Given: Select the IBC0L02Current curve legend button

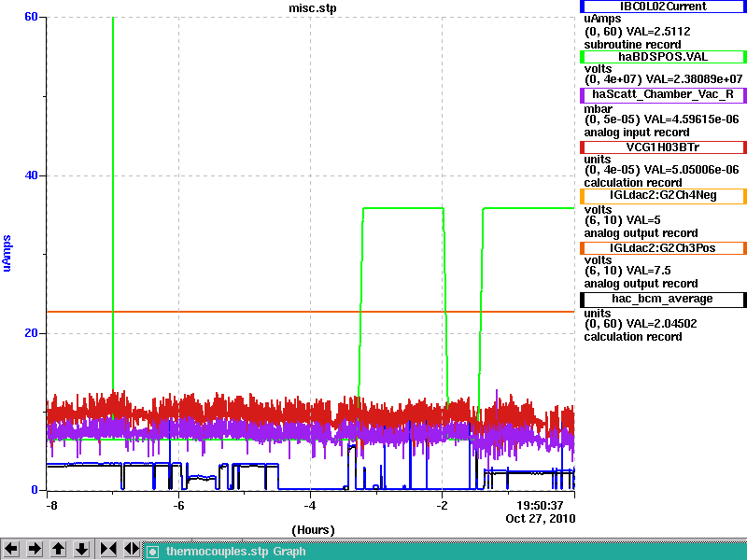Looking at the screenshot, I should [x=663, y=7].
